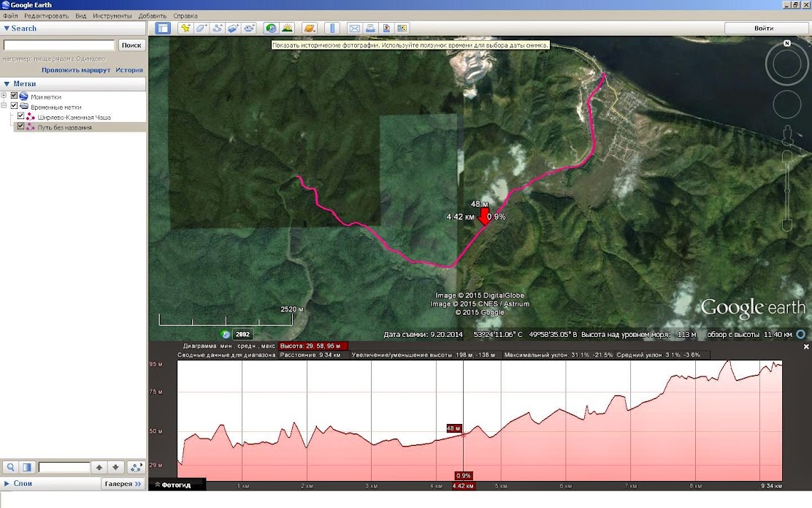Click the Расстояние: 9.34 км value

point(310,355)
